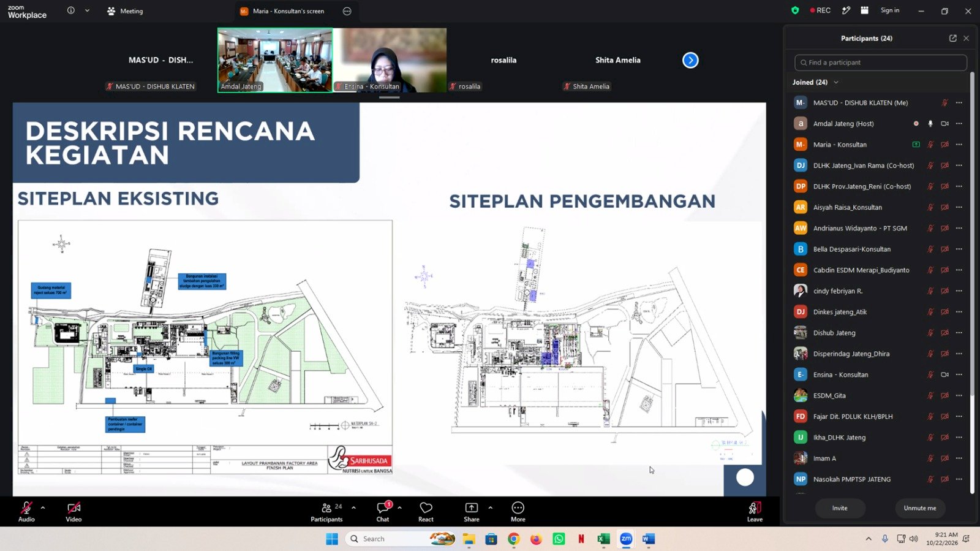Open Windows Start menu
Screen dimensions: 980x551
point(332,539)
